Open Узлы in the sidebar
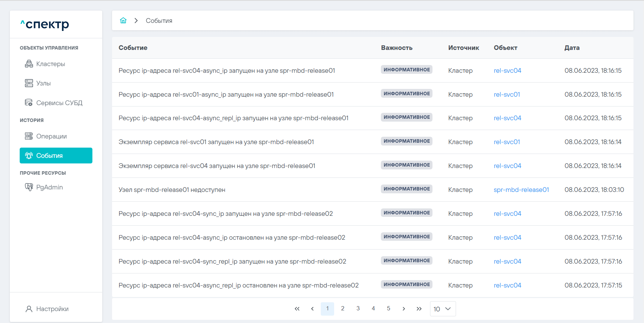644x323 pixels. pyautogui.click(x=43, y=83)
